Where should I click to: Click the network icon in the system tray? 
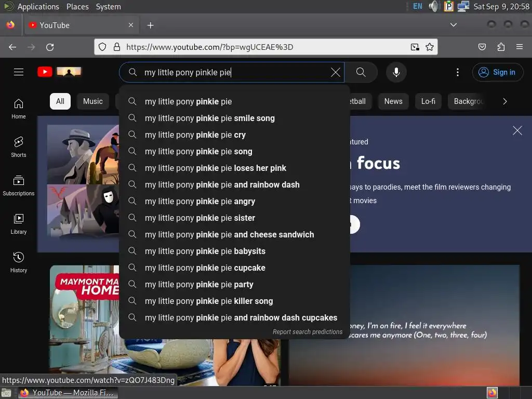click(x=463, y=6)
